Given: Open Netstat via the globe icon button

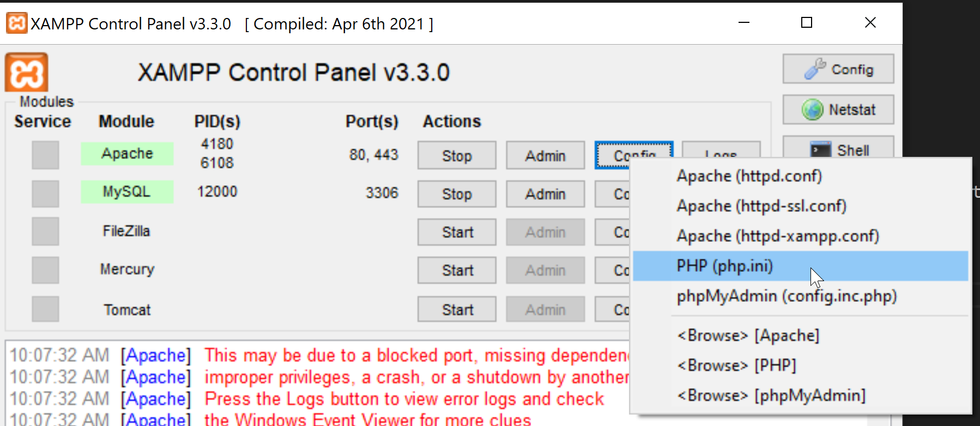Looking at the screenshot, I should (x=838, y=109).
